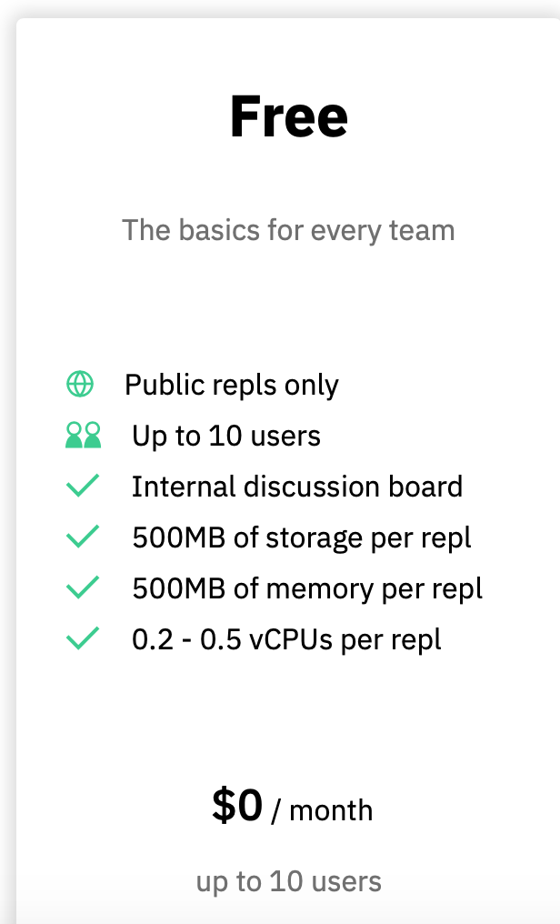
Task: Click the checkmark beside 0.2 - 0.5 vCPUs
Action: [x=83, y=638]
